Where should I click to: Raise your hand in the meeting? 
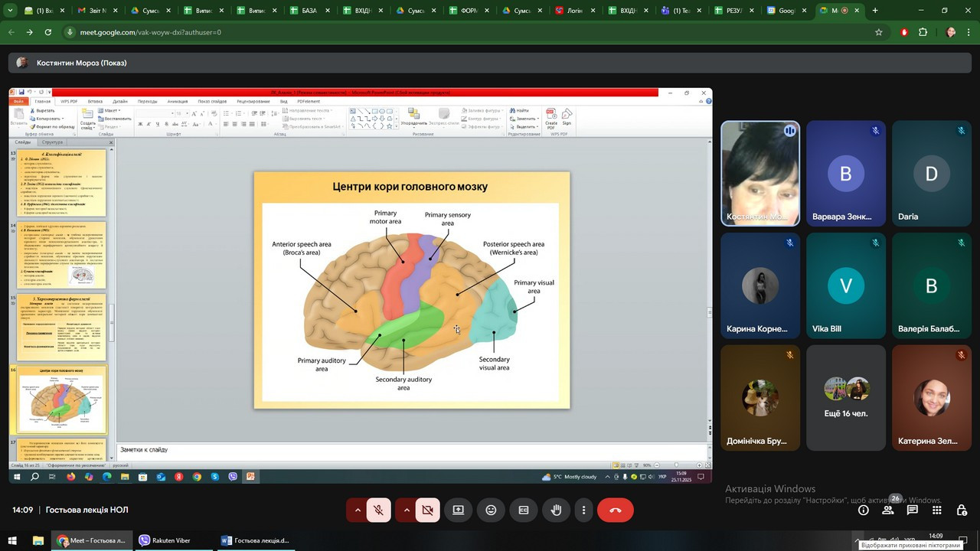click(557, 510)
